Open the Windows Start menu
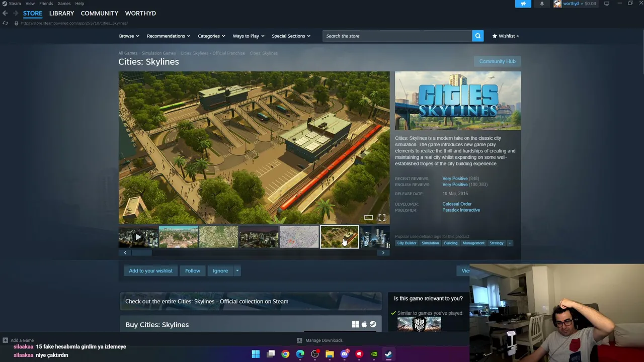 click(x=256, y=354)
